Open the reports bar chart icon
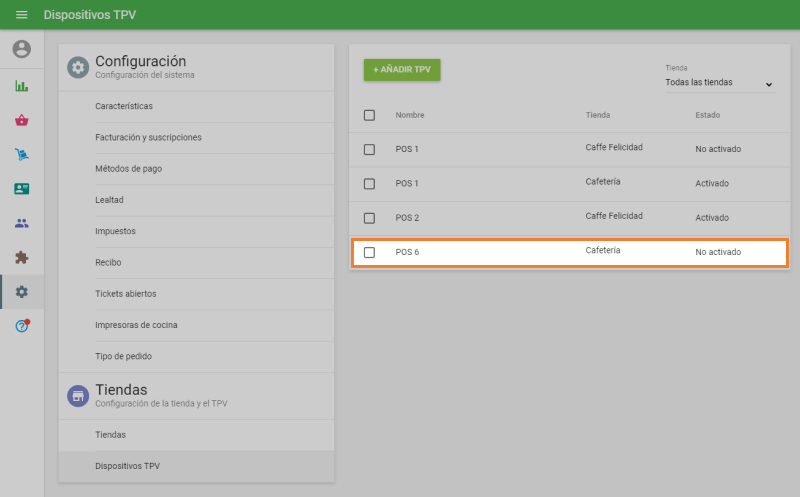 [x=21, y=86]
